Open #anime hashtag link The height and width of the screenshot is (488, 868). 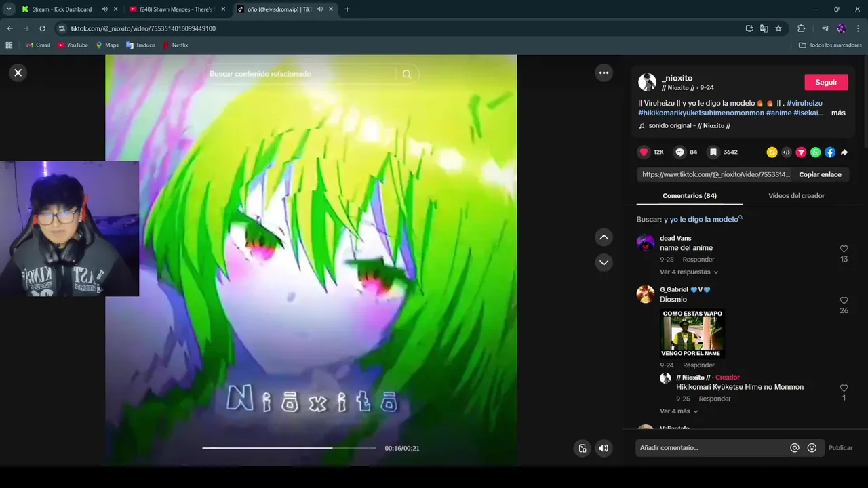tap(778, 113)
